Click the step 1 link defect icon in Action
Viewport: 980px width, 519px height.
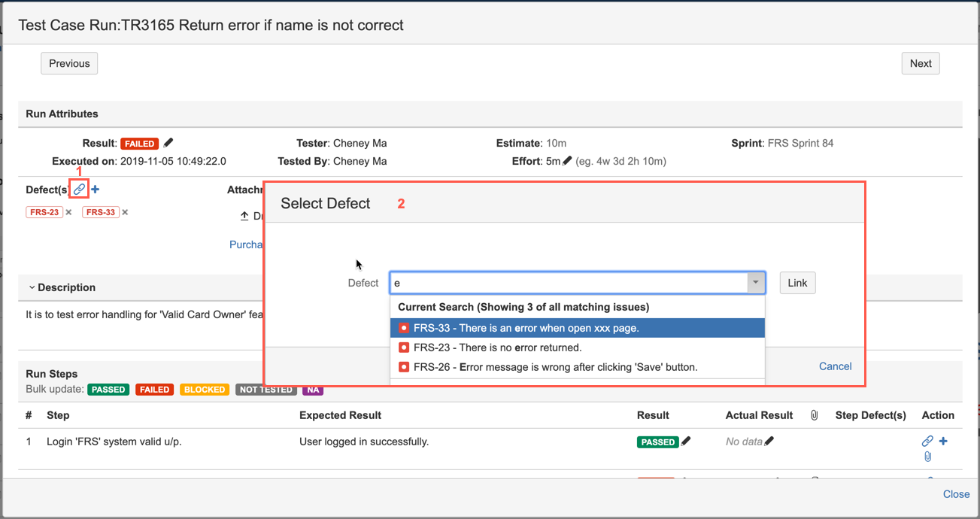click(927, 442)
